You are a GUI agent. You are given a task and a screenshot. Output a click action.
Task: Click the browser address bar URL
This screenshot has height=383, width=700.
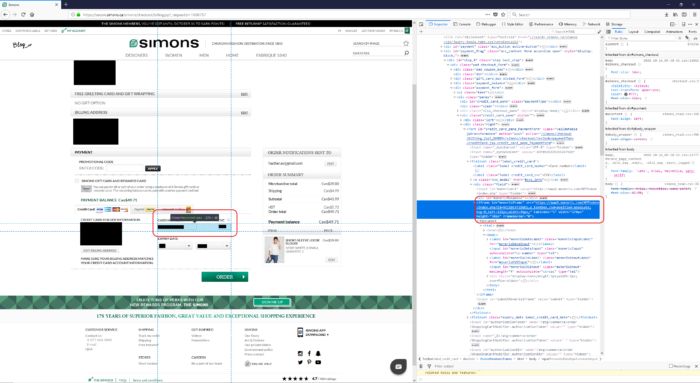point(145,15)
